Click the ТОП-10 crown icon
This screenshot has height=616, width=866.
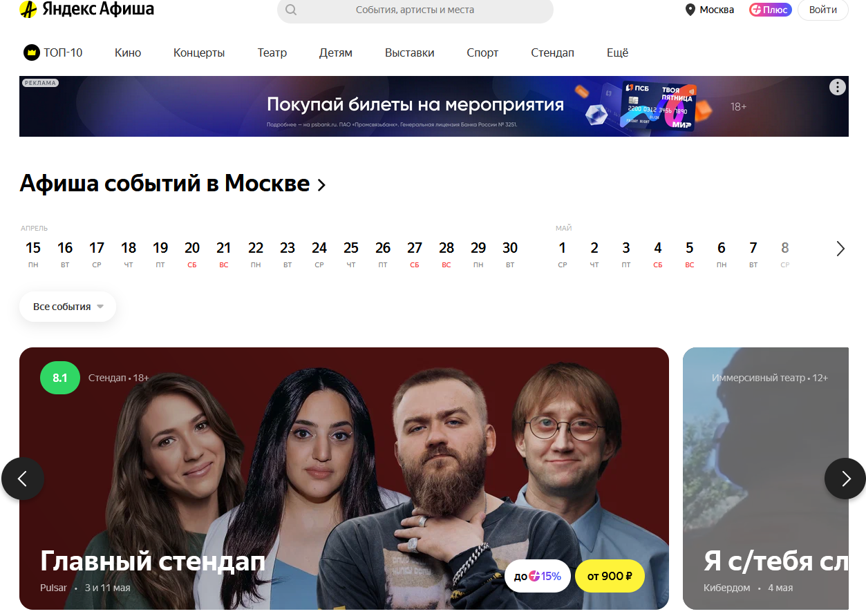32,52
